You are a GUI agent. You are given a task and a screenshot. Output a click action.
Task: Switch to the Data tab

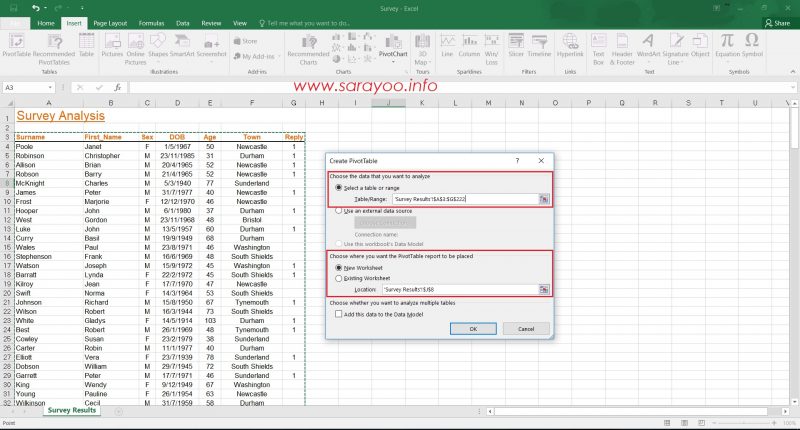(x=183, y=23)
